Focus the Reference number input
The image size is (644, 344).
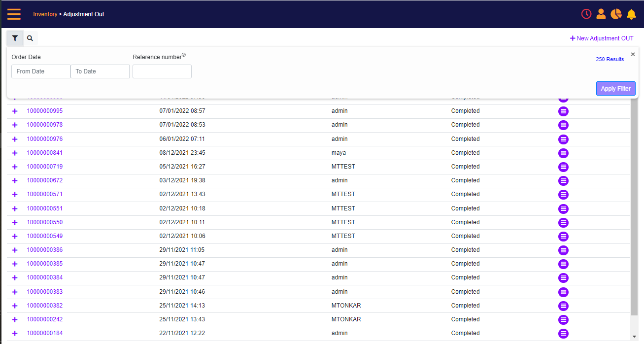point(162,71)
